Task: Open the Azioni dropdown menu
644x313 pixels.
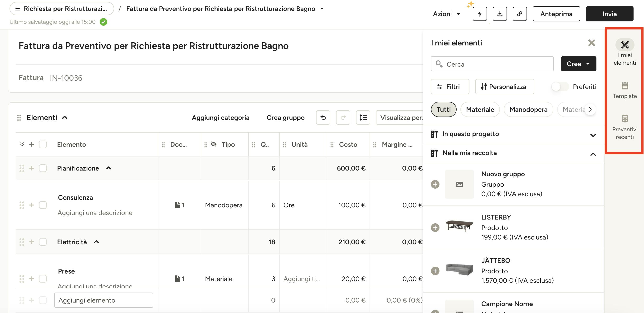Action: [x=447, y=14]
